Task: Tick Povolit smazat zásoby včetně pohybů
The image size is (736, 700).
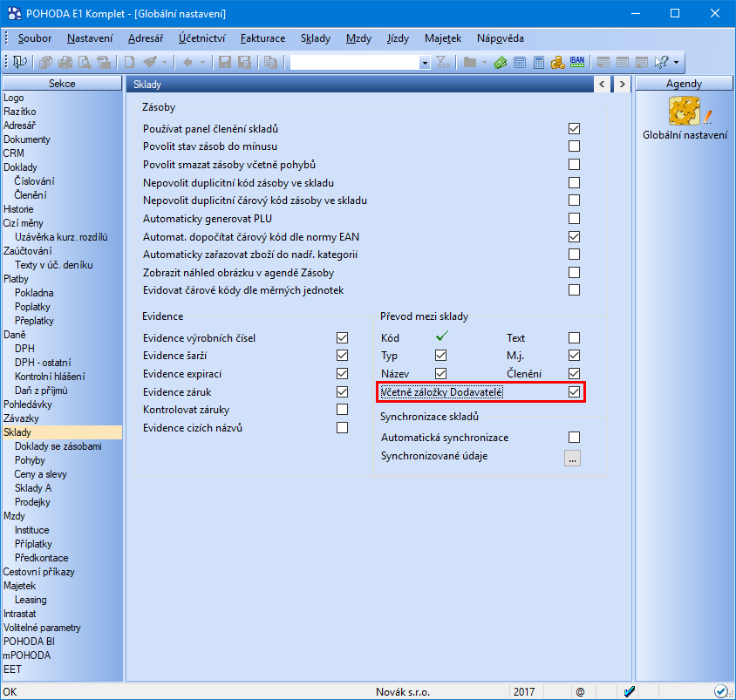Action: [x=574, y=165]
